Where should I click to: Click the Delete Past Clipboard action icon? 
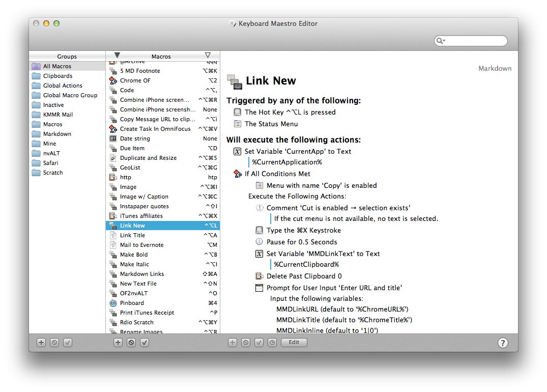click(259, 276)
